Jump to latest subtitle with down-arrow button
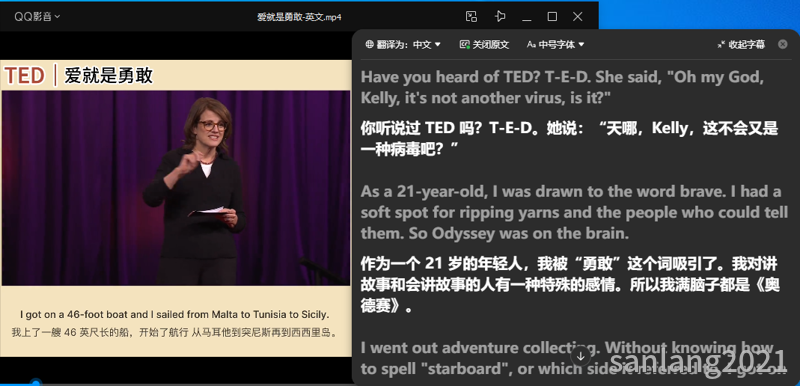The width and height of the screenshot is (800, 386). [581, 356]
